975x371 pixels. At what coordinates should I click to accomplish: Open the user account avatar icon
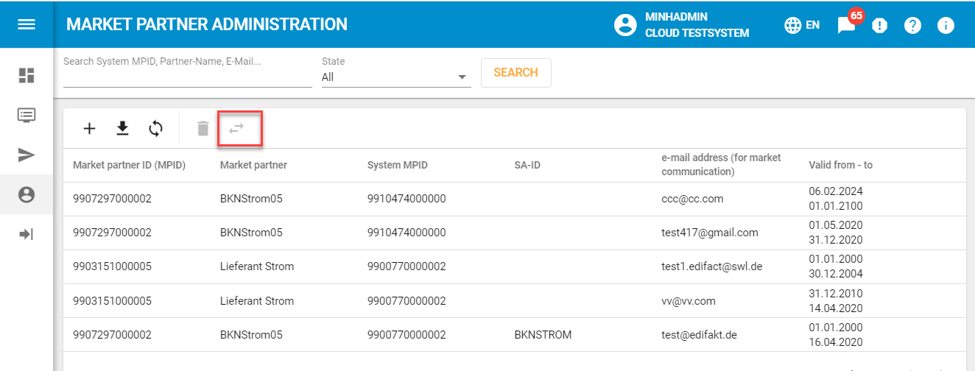(x=626, y=25)
